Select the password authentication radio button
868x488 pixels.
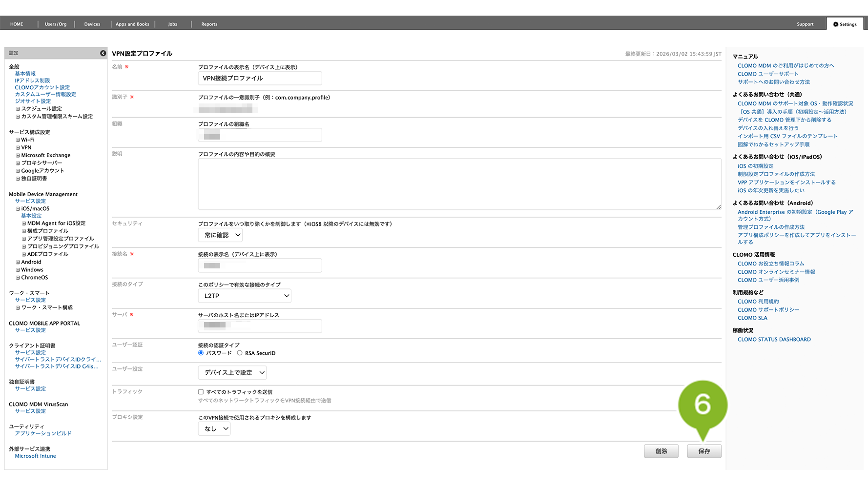[x=201, y=353]
